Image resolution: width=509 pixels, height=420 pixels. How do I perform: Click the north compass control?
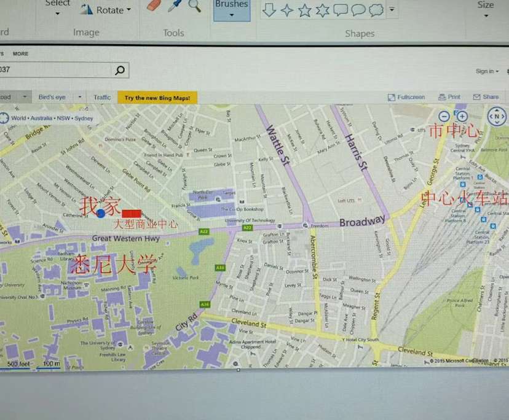(497, 116)
